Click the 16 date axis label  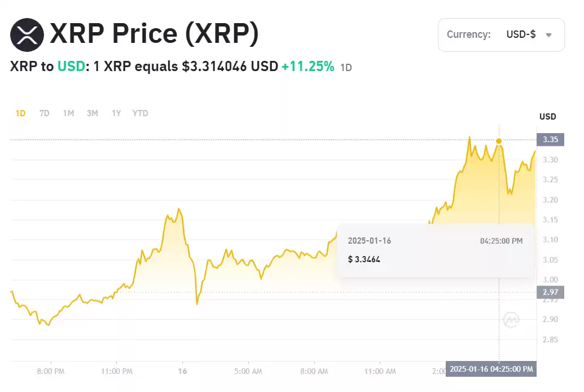pyautogui.click(x=182, y=371)
